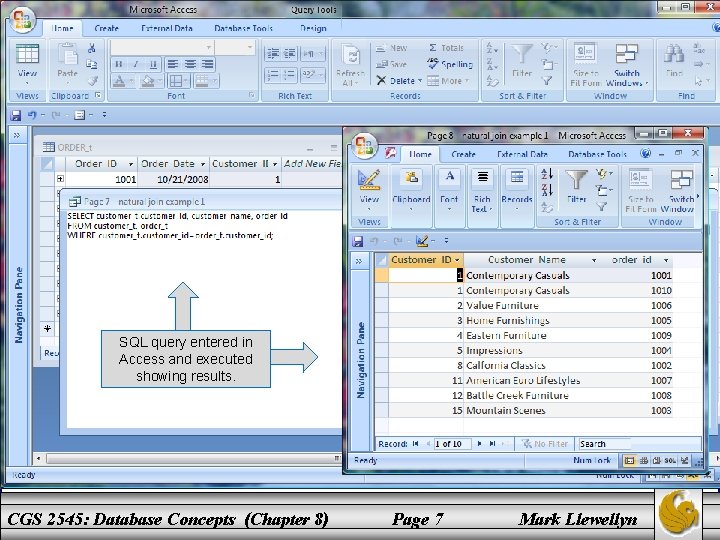Screen dimensions: 720x540
Task: Click the current record number field '1 of 10'
Action: [452, 444]
